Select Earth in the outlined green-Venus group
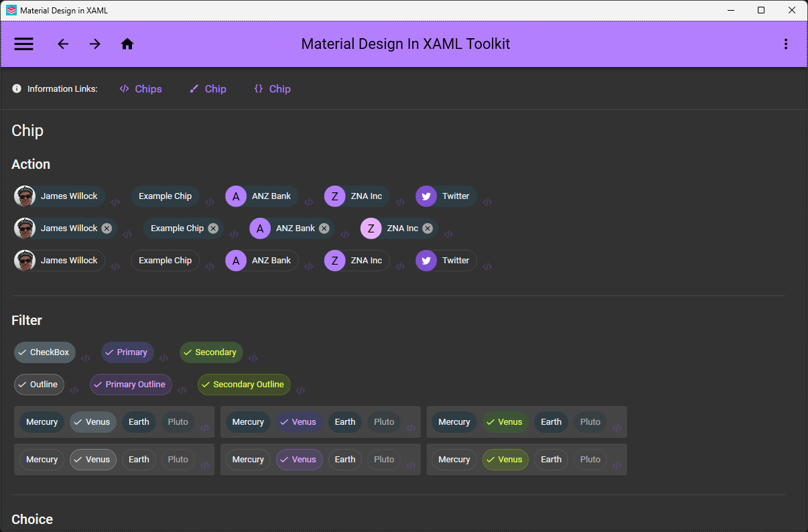 tap(551, 460)
